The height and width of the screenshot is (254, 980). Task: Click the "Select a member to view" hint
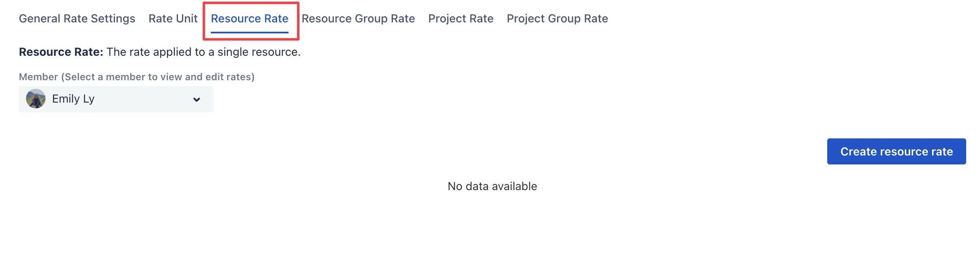tap(122, 77)
